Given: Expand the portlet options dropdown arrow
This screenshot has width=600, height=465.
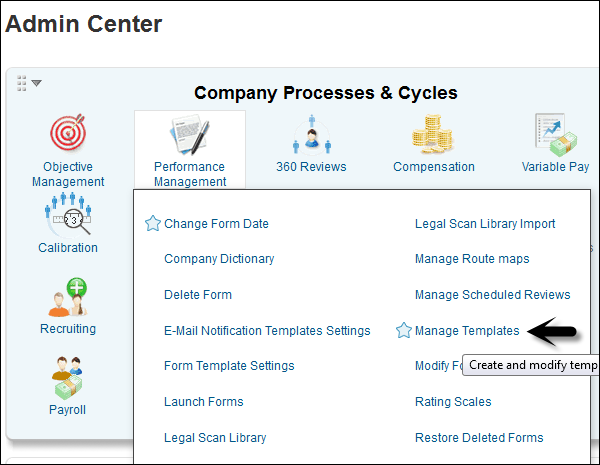Looking at the screenshot, I should 36,83.
